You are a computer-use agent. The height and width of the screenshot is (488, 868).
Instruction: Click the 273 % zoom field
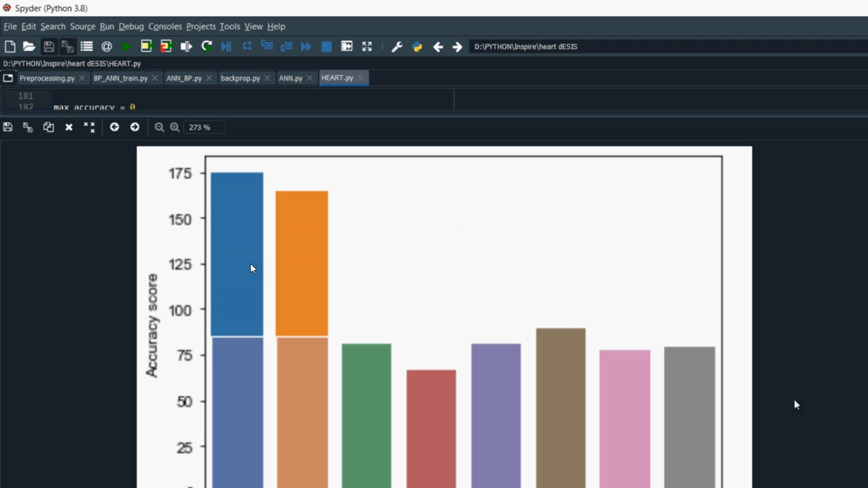[x=204, y=127]
